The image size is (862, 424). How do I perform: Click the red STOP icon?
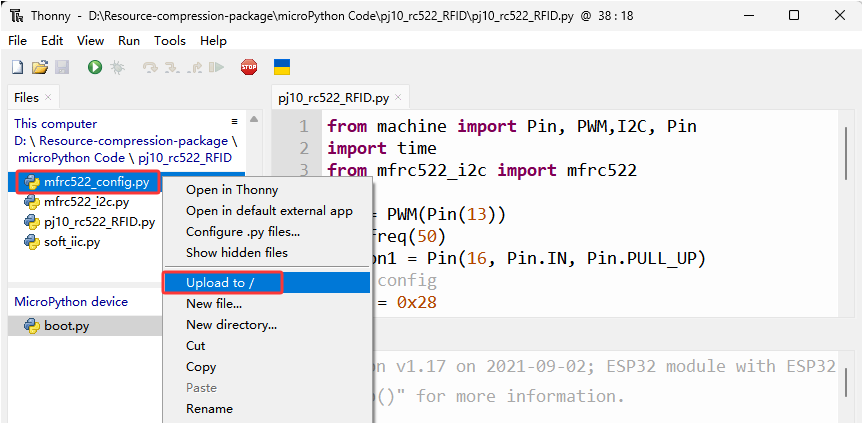pyautogui.click(x=249, y=68)
